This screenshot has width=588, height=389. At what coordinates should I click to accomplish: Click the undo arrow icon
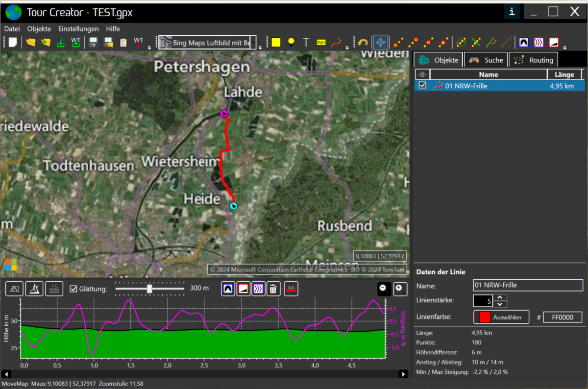coord(363,42)
